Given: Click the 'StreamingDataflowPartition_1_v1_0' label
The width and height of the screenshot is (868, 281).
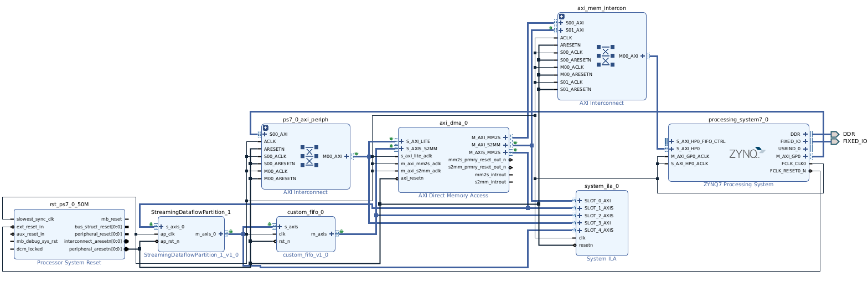Looking at the screenshot, I should point(191,255).
